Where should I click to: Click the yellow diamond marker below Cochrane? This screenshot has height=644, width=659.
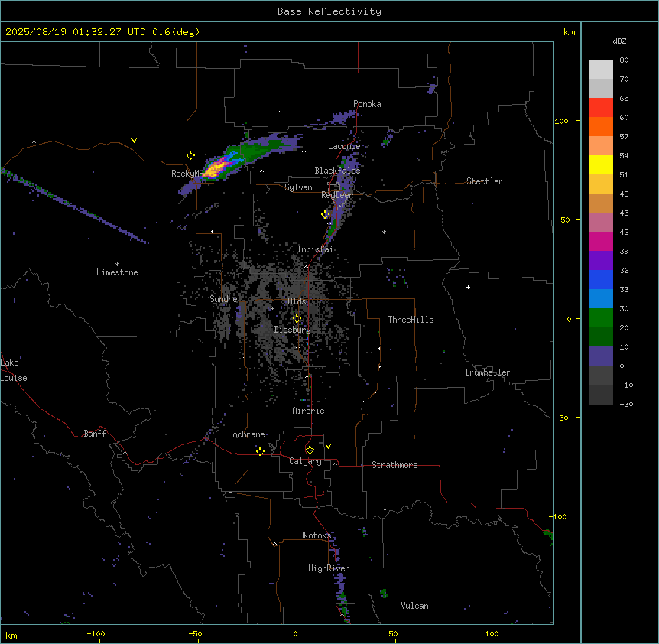[260, 451]
